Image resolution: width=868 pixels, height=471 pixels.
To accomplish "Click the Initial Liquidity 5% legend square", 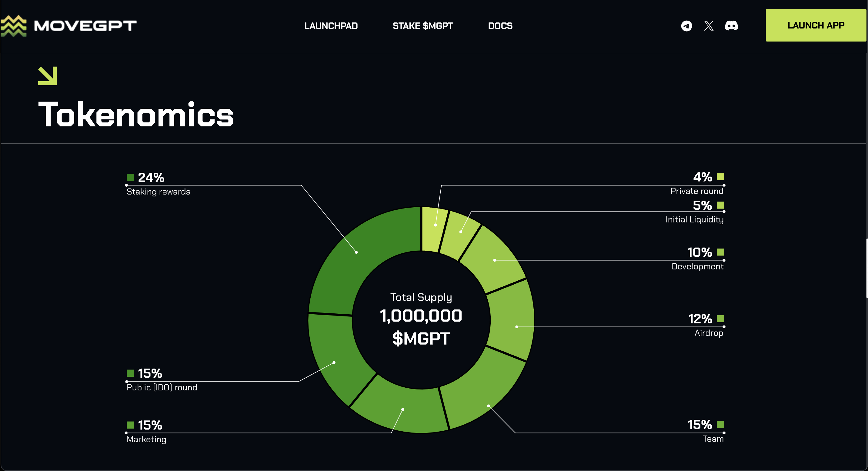I will pyautogui.click(x=720, y=205).
